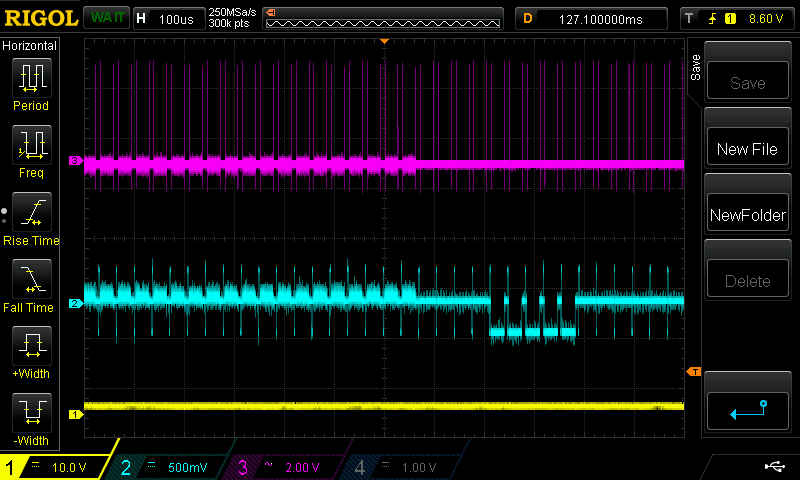This screenshot has height=480, width=800.
Task: Click the USB connection icon
Action: (775, 466)
